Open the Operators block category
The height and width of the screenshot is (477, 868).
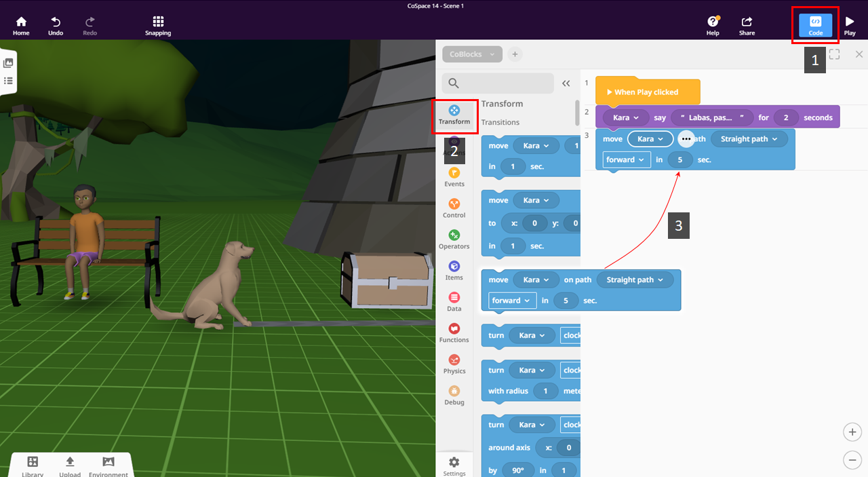coord(454,240)
